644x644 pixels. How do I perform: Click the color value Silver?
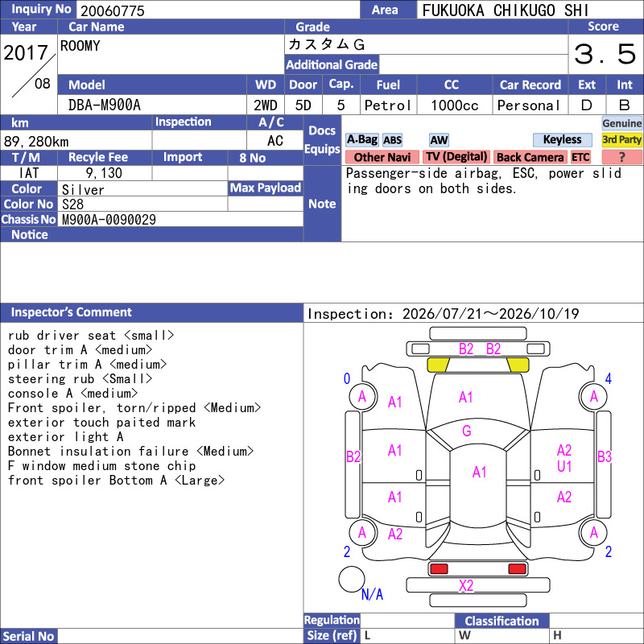point(83,190)
